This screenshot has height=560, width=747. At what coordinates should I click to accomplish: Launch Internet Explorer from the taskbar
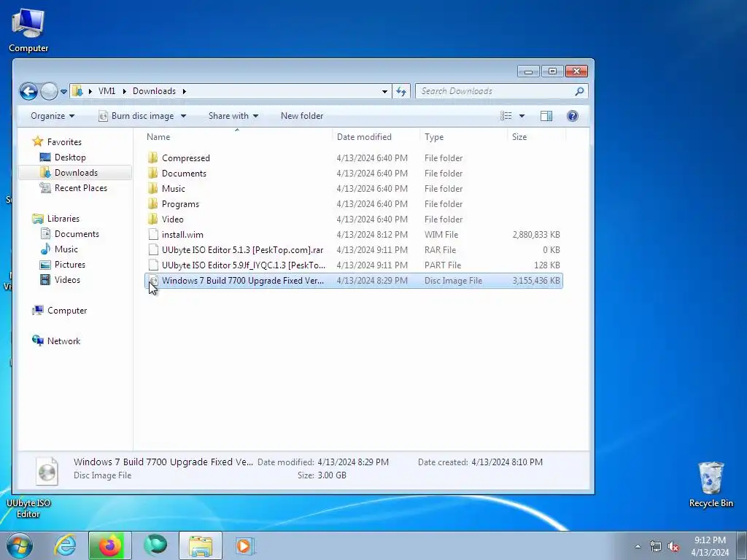click(x=65, y=545)
